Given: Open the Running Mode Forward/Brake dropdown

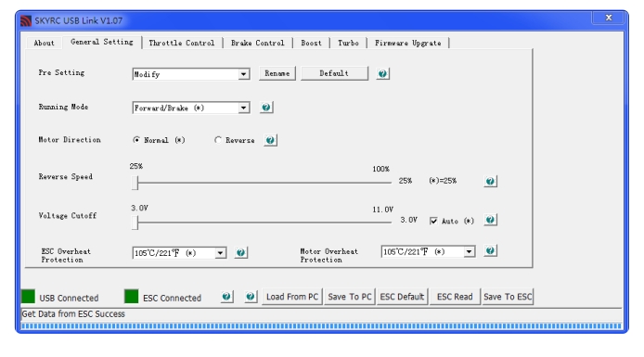Looking at the screenshot, I should point(243,108).
